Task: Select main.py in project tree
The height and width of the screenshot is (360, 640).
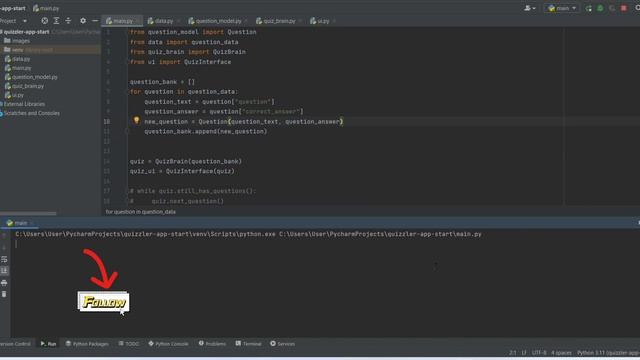Action: click(x=18, y=68)
